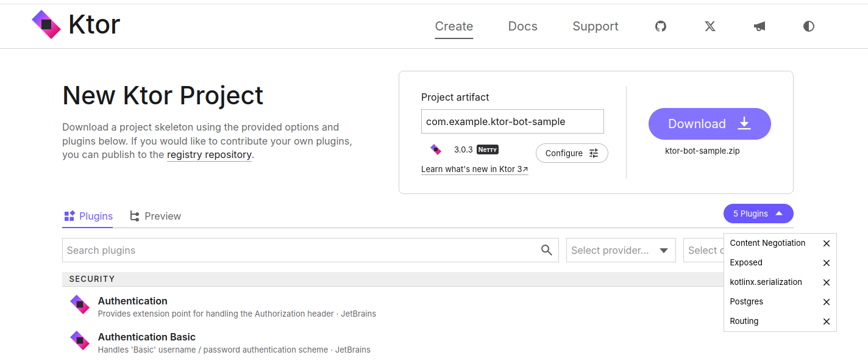Go to the Create tab
This screenshot has width=868, height=363.
coord(454,26)
